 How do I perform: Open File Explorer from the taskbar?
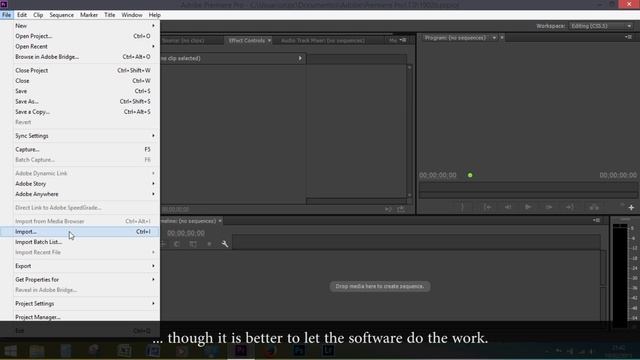(37, 350)
